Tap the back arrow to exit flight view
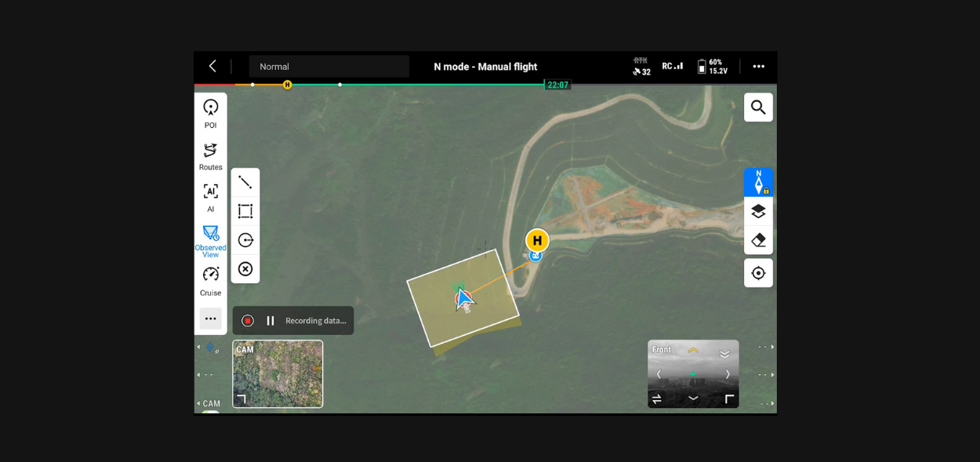The height and width of the screenshot is (462, 980). point(212,66)
